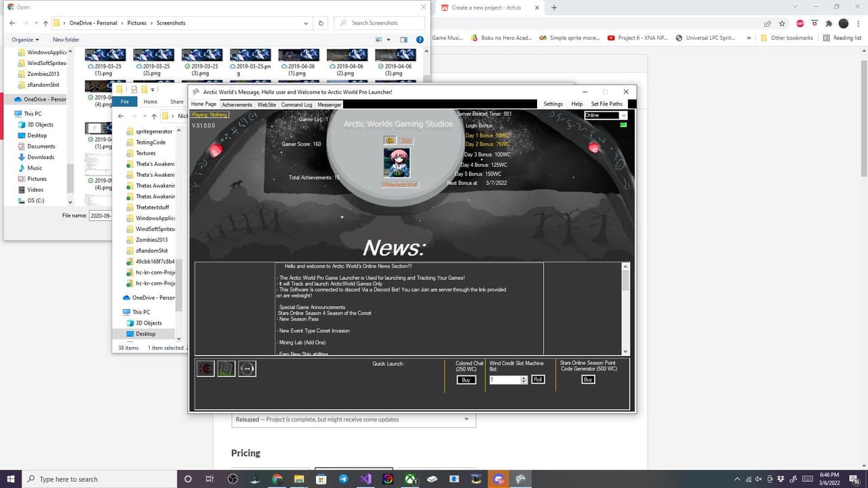Viewport: 868px width, 488px height.
Task: Open the Chrome profile avatar menu
Action: click(x=844, y=23)
